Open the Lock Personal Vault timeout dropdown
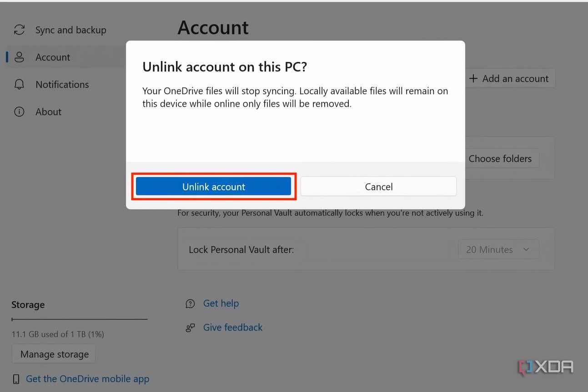This screenshot has width=588, height=392. point(498,249)
